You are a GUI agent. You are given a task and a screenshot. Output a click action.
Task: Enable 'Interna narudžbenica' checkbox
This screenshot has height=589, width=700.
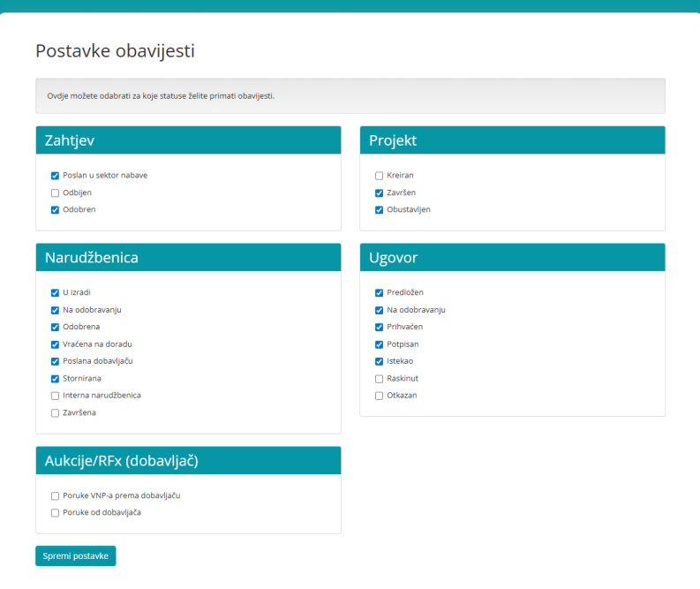[x=55, y=396]
